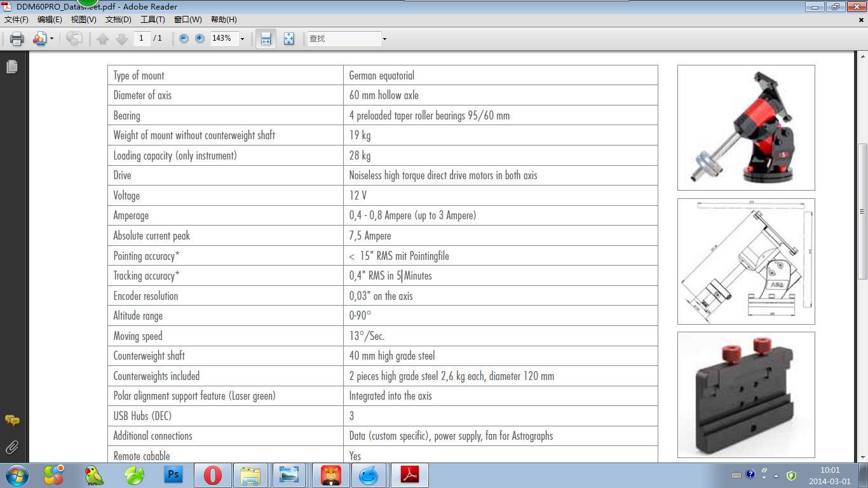Zoom out using the minus button

(184, 39)
